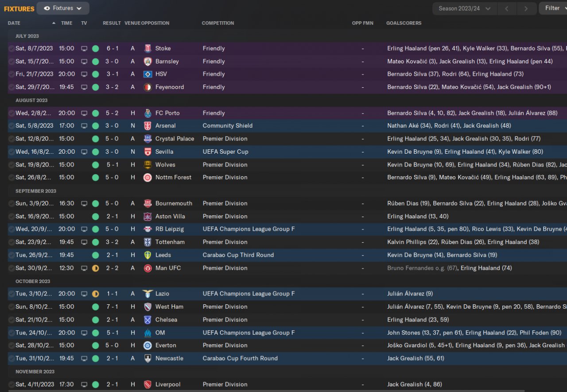This screenshot has height=392, width=567.
Task: Open the Fixtures view dropdown
Action: point(63,8)
